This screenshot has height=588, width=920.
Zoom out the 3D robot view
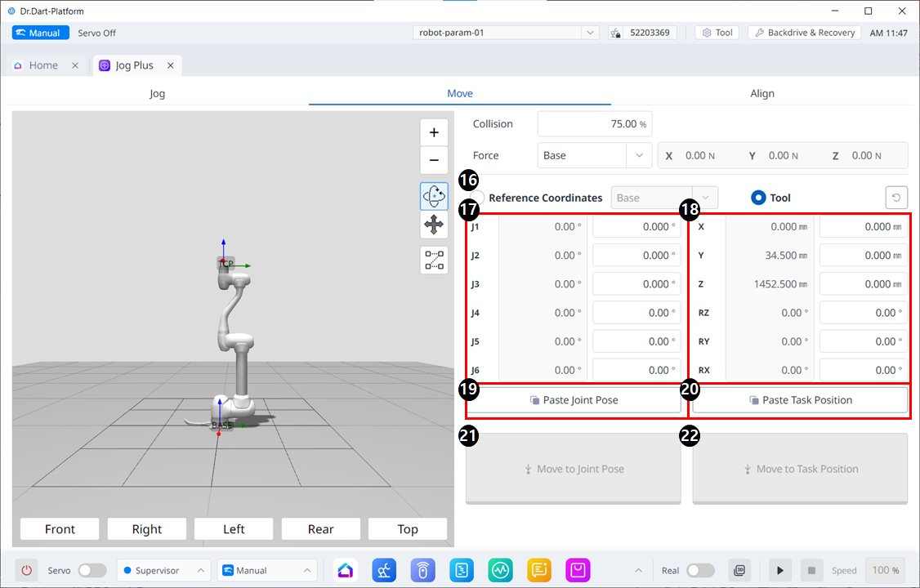[434, 161]
